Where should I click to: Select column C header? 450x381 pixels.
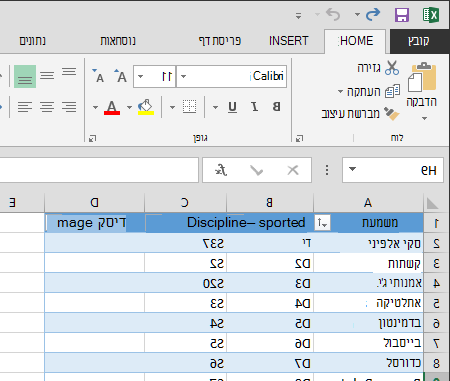185,203
